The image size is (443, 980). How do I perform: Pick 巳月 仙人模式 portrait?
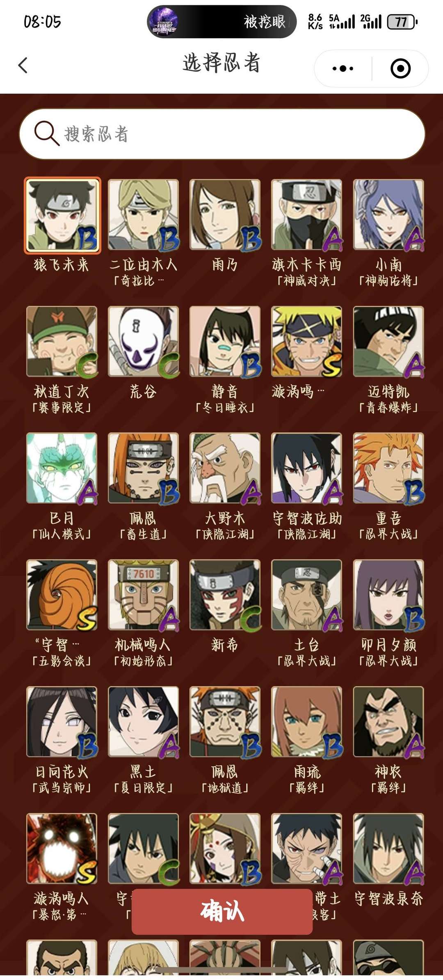pyautogui.click(x=62, y=468)
